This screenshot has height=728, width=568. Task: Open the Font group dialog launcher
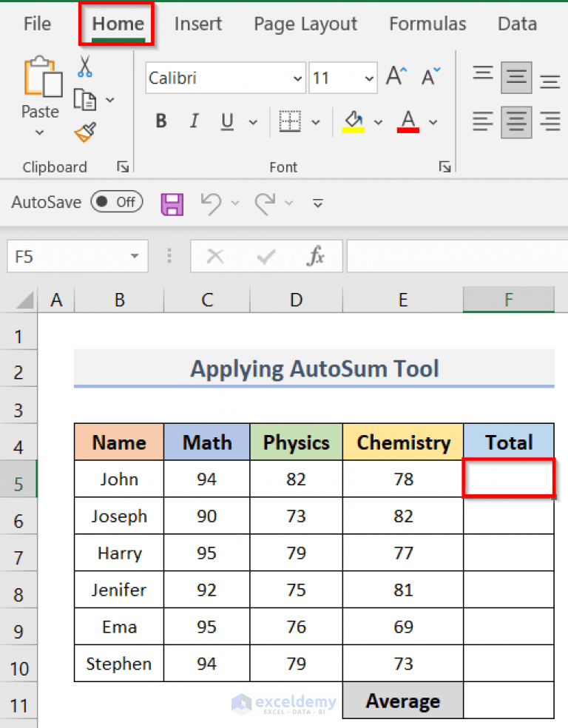444,167
